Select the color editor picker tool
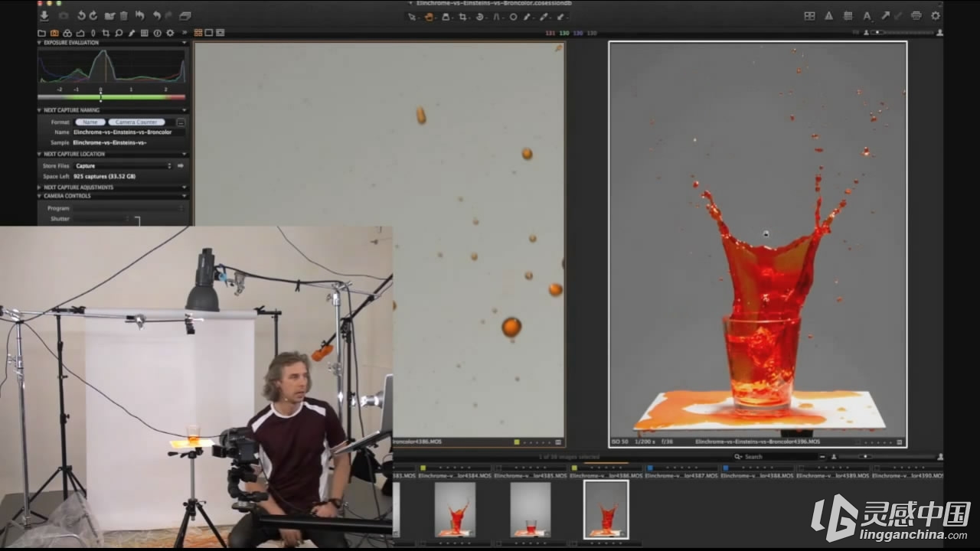Screen dimensions: 980x551 (x=543, y=17)
